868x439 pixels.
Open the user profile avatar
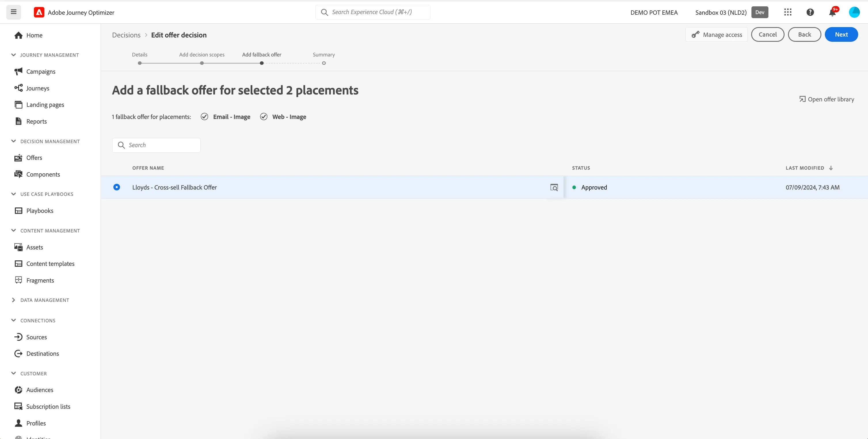click(854, 12)
